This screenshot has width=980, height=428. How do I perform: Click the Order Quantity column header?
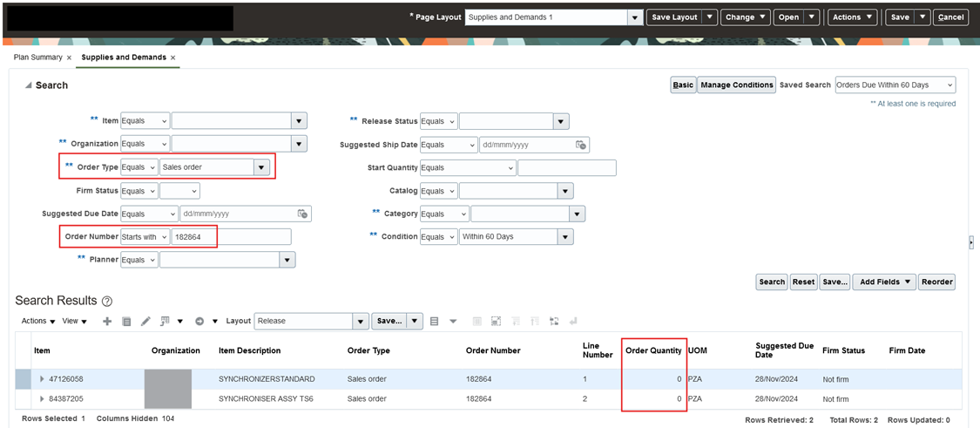[x=653, y=350]
